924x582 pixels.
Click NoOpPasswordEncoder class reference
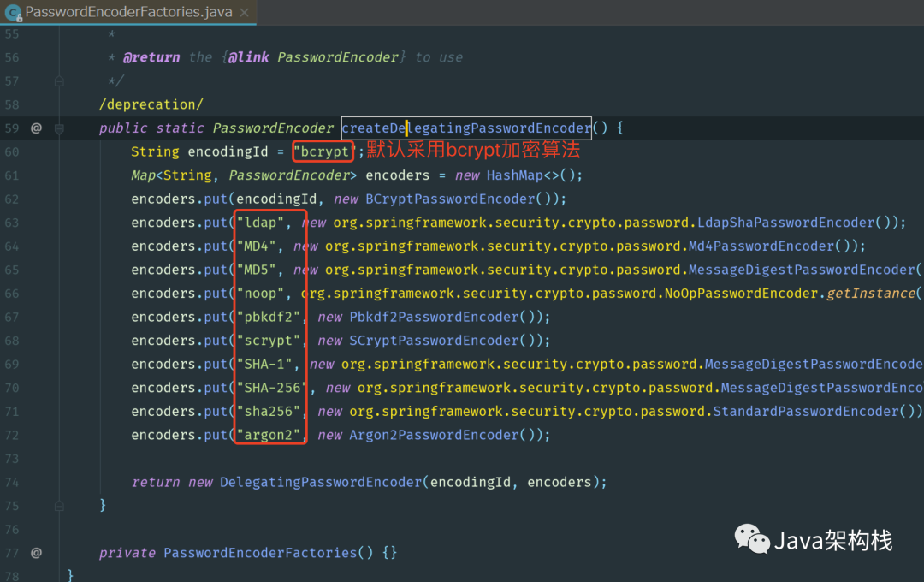click(x=741, y=293)
